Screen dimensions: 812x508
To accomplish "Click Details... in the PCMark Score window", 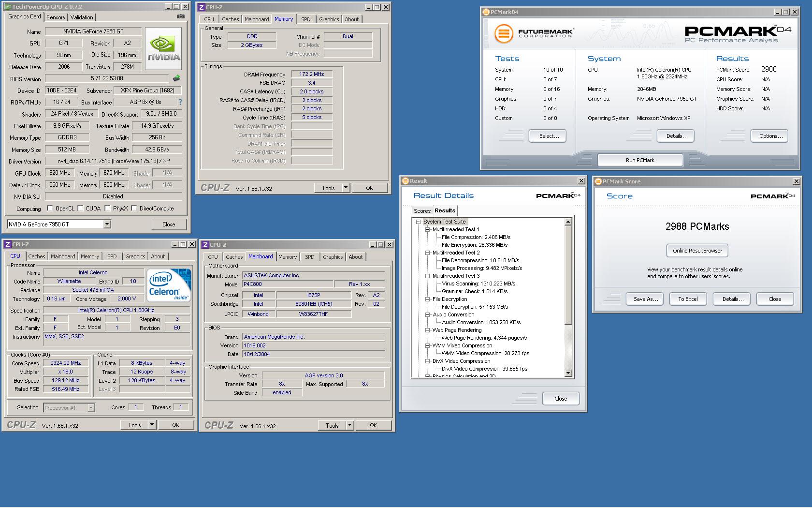I will tap(733, 299).
